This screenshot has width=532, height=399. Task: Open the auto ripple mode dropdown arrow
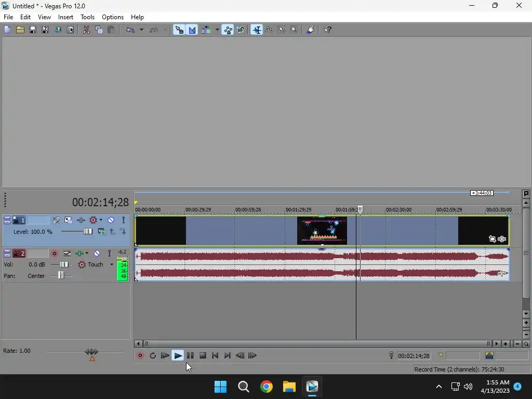coord(217,30)
